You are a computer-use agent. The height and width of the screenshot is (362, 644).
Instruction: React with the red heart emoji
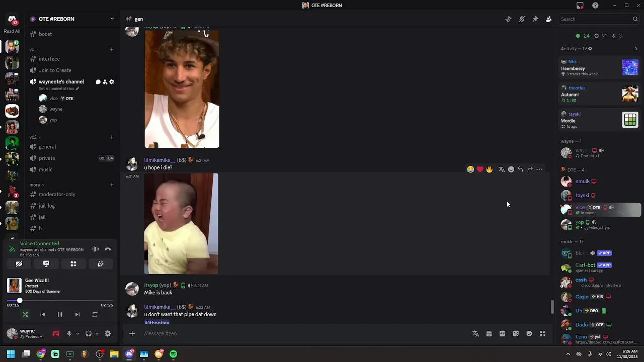click(480, 169)
